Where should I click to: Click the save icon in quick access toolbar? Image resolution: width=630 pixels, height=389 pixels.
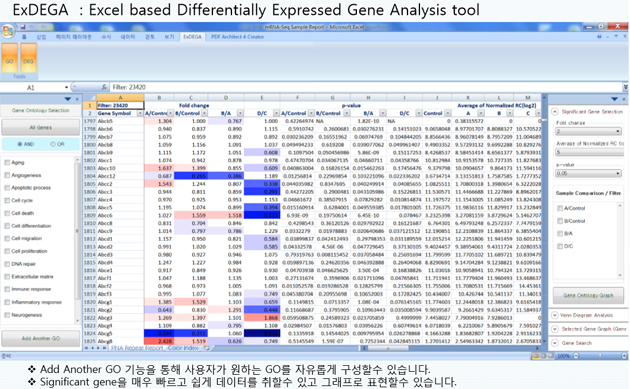pos(23,27)
